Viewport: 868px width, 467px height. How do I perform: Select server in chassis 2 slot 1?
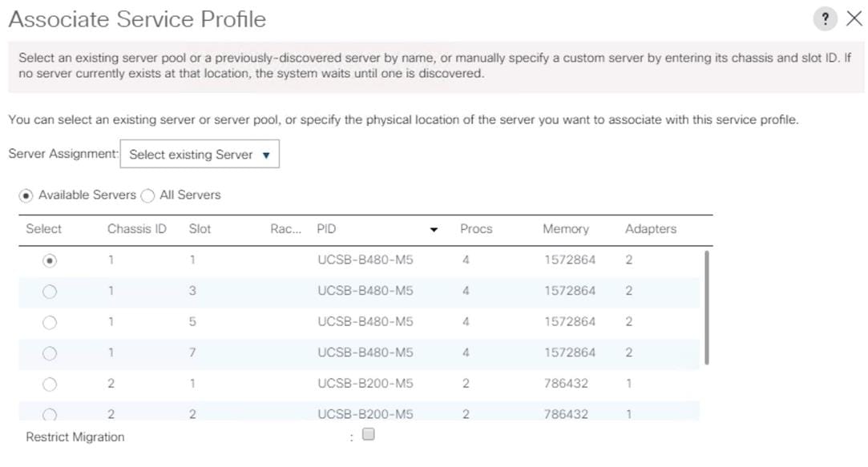pos(50,384)
